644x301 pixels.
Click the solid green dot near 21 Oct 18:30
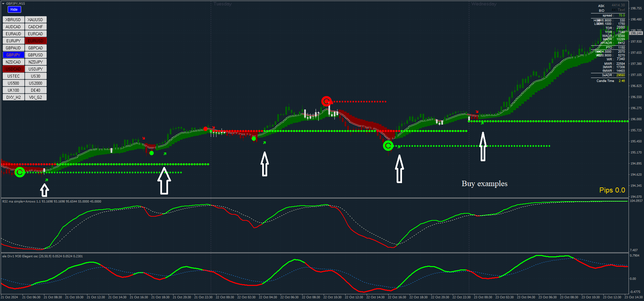[152, 153]
